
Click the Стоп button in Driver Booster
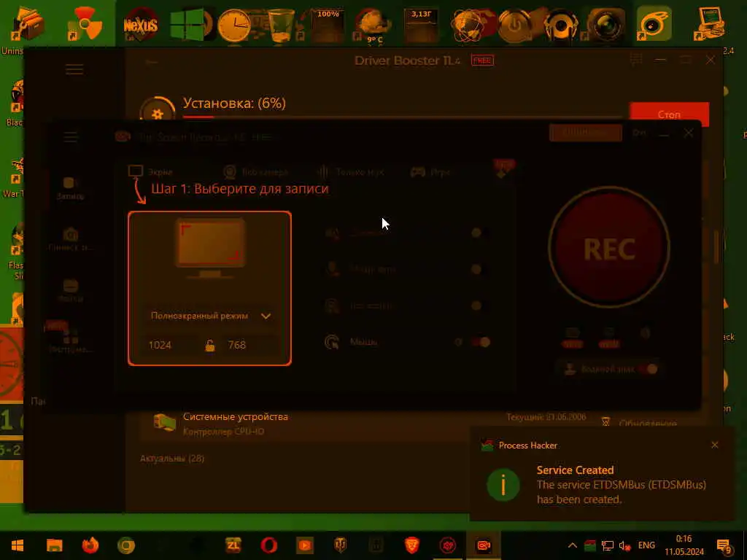coord(669,114)
